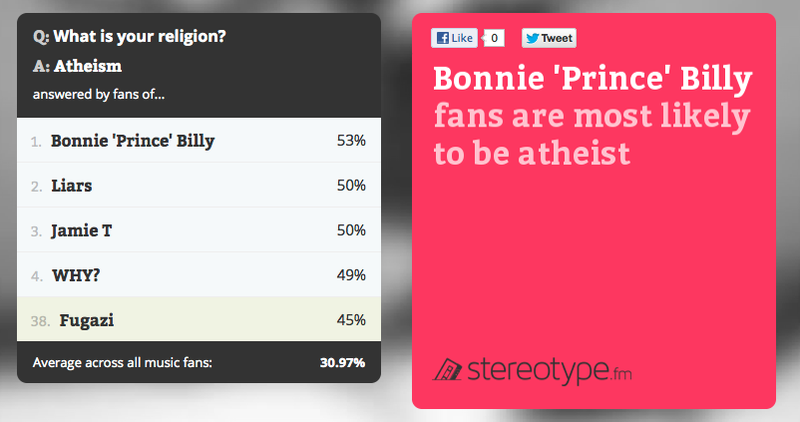800x422 pixels.
Task: Click the Facebook Like button
Action: coord(454,38)
